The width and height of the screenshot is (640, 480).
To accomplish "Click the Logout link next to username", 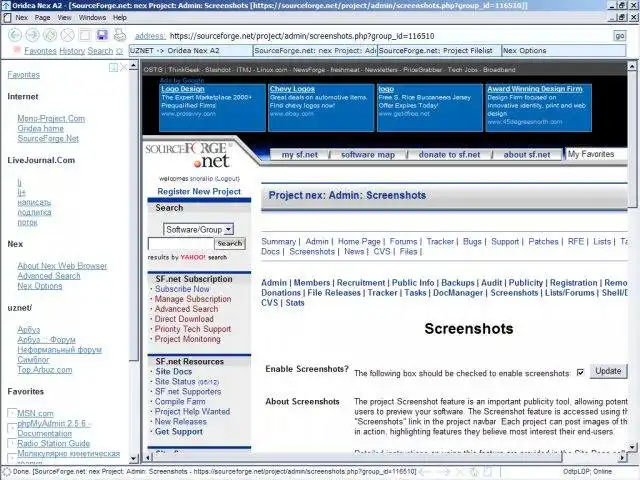I will click(227, 178).
